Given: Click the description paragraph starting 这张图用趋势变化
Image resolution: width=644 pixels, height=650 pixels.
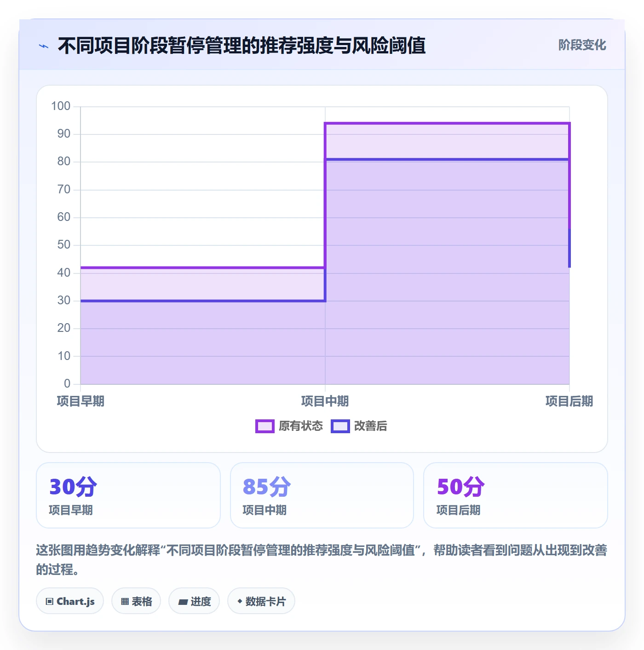Looking at the screenshot, I should (322, 560).
